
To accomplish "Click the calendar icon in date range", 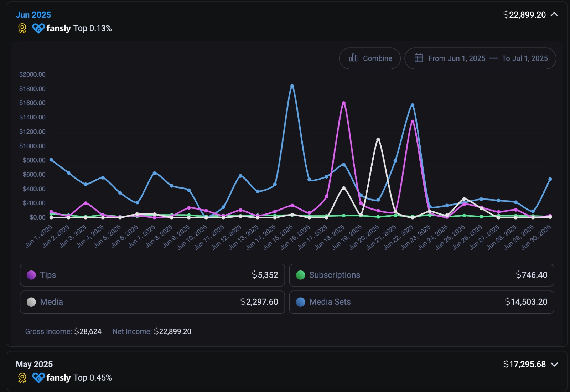I will pos(419,58).
